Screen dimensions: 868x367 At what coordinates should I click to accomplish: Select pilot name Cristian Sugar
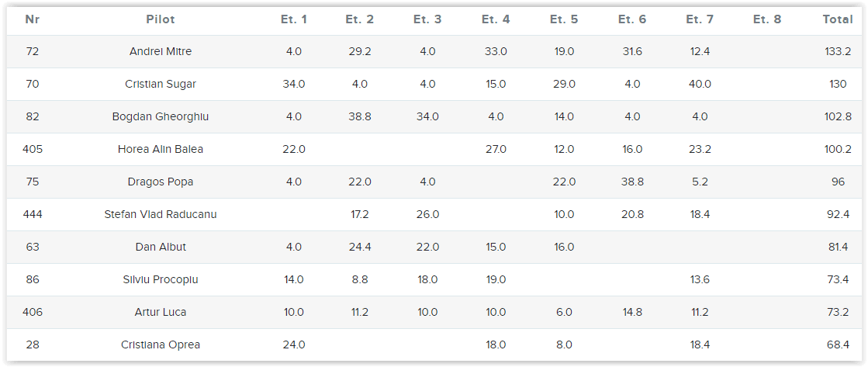(x=161, y=84)
